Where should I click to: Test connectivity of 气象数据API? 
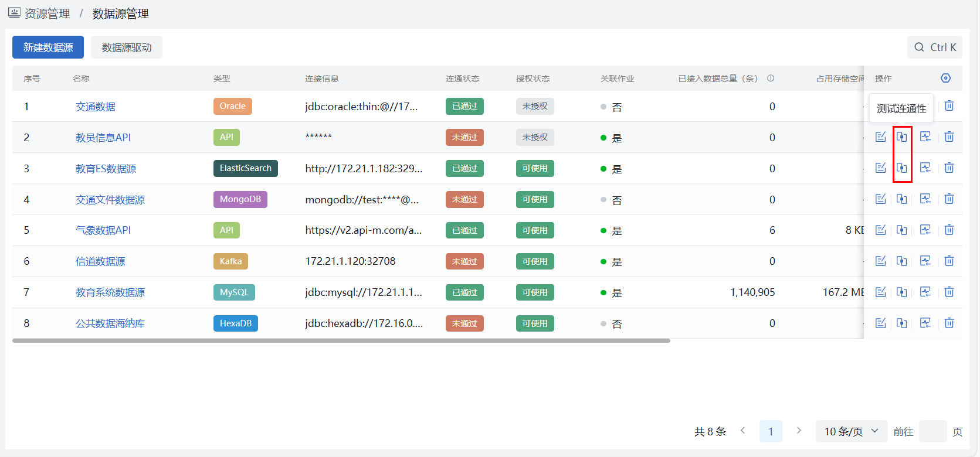point(902,230)
